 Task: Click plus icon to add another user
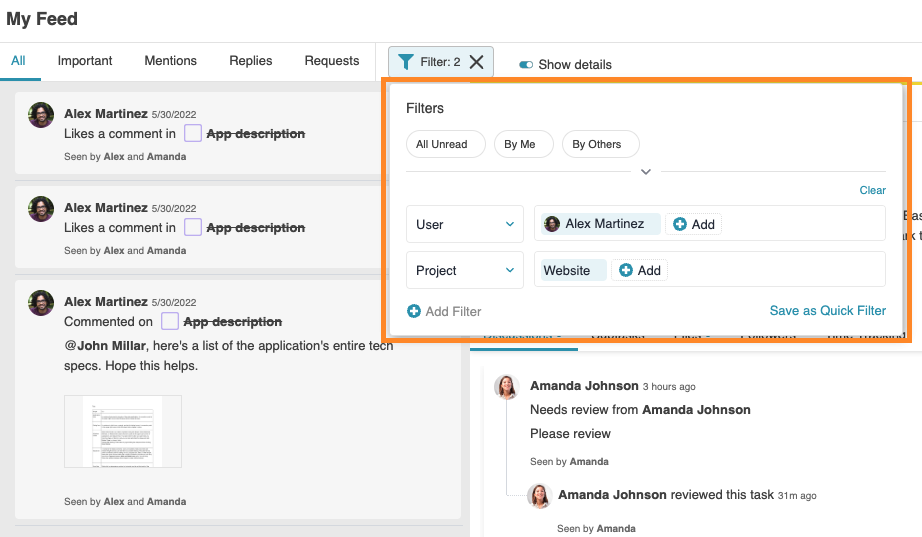pyautogui.click(x=680, y=225)
